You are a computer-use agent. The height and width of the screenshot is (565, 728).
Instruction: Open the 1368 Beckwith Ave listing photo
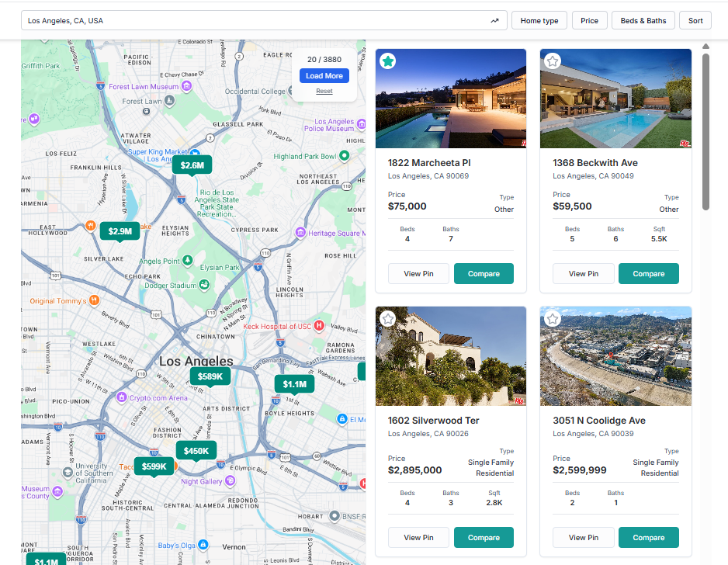click(x=615, y=99)
